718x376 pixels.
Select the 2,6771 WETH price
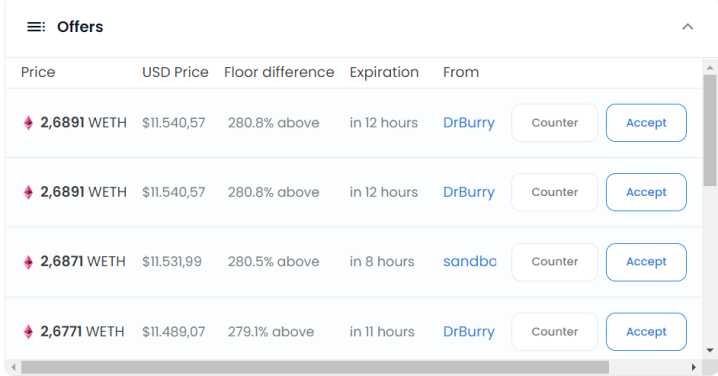coord(82,332)
